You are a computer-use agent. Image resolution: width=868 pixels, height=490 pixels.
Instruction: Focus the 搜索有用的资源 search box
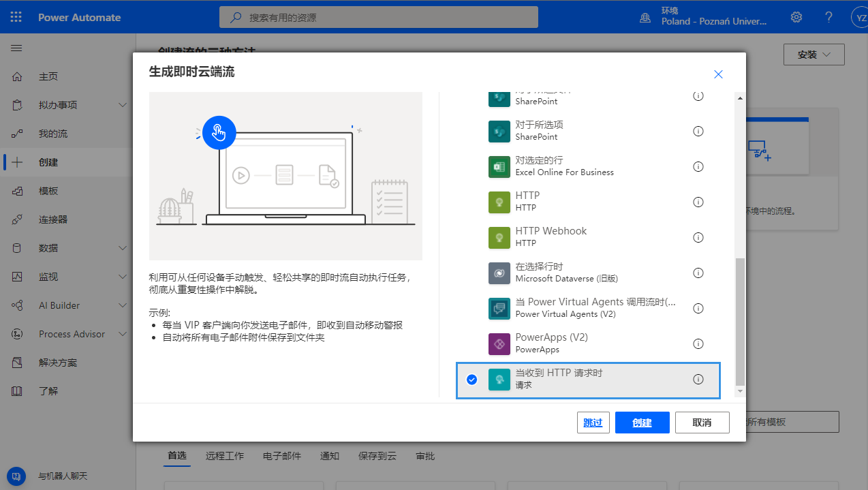(379, 17)
